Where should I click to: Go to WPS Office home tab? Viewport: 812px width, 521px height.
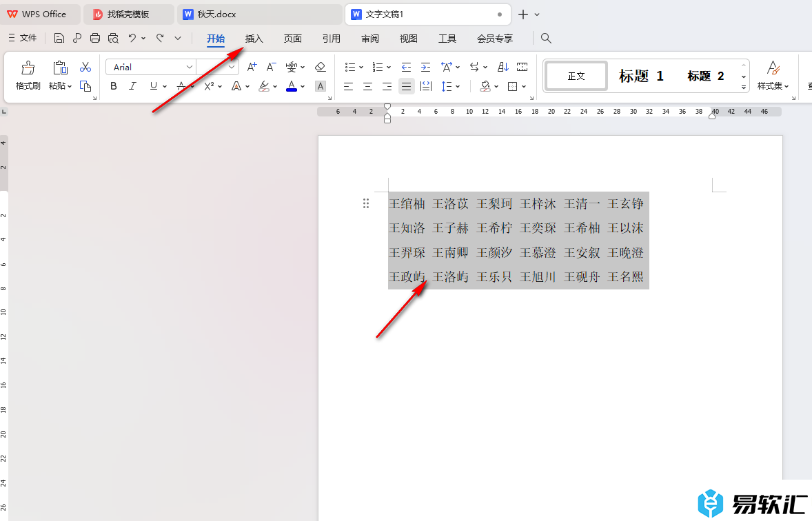coord(40,14)
